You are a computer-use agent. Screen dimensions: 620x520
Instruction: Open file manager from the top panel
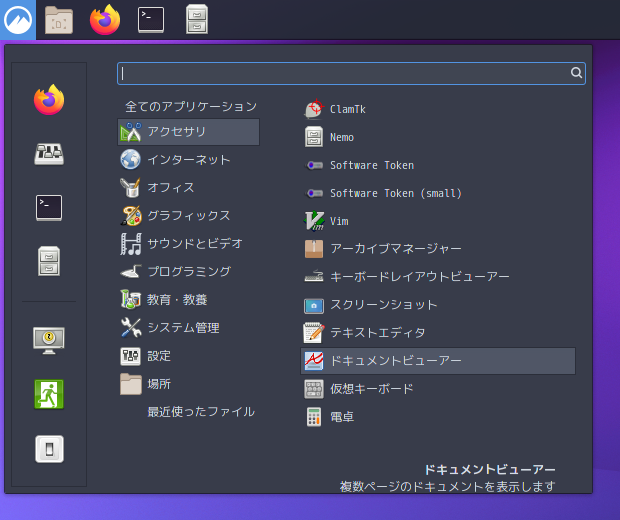[197, 19]
